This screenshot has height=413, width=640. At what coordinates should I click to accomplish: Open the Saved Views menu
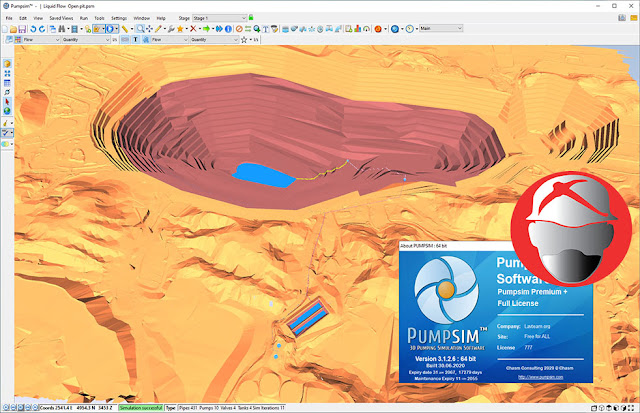click(x=61, y=18)
